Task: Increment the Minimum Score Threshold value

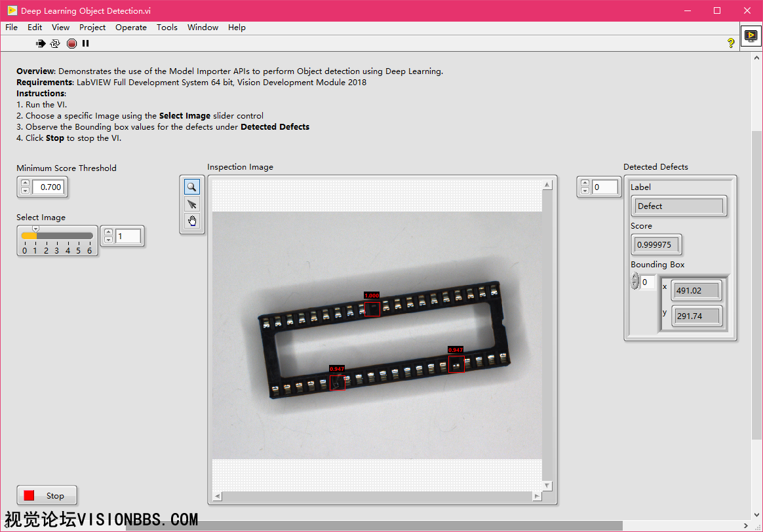Action: (x=25, y=183)
